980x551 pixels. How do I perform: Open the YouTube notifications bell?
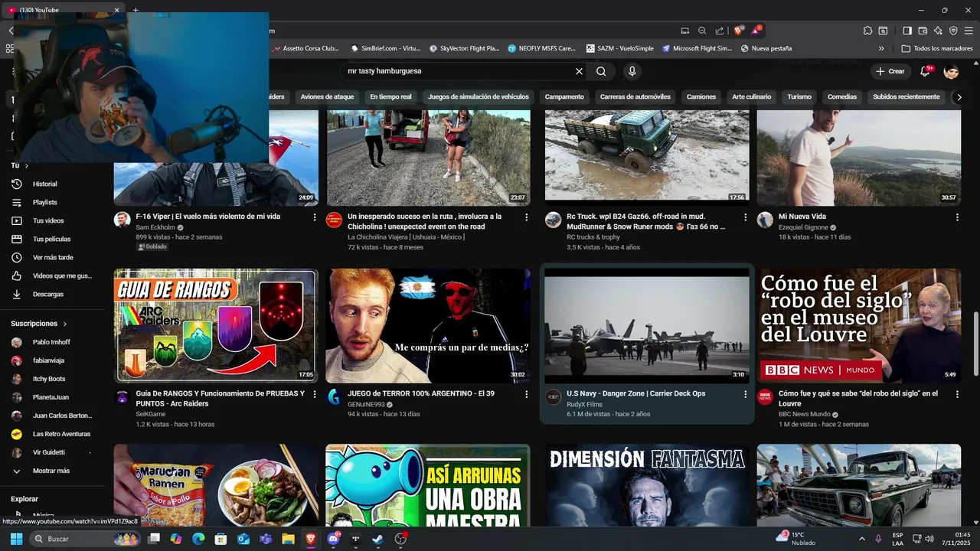click(925, 71)
